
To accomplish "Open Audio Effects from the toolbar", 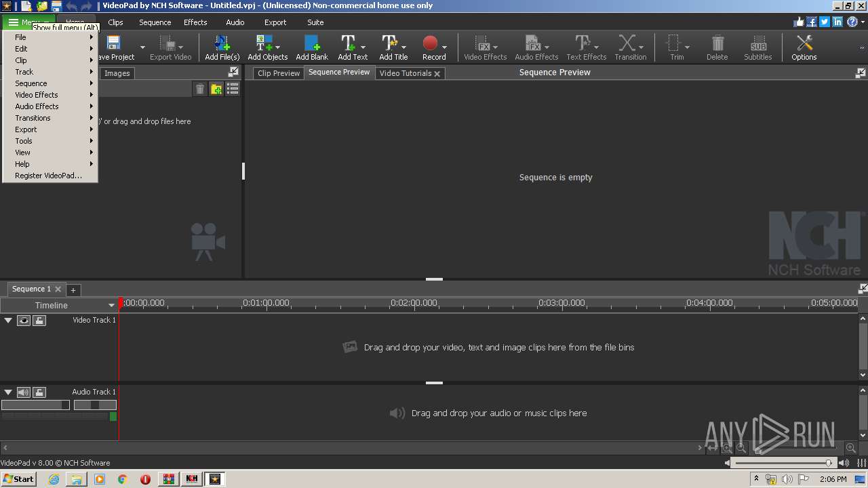I will point(533,43).
